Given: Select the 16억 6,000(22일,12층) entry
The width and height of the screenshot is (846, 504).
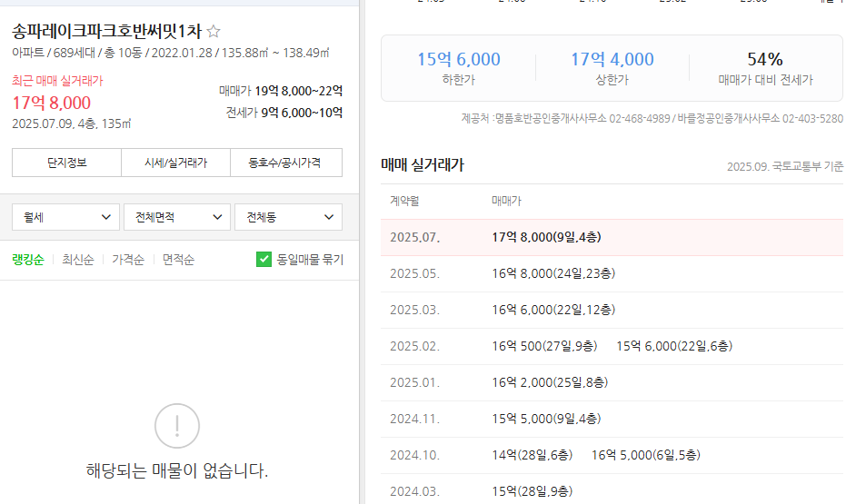Looking at the screenshot, I should point(553,310).
